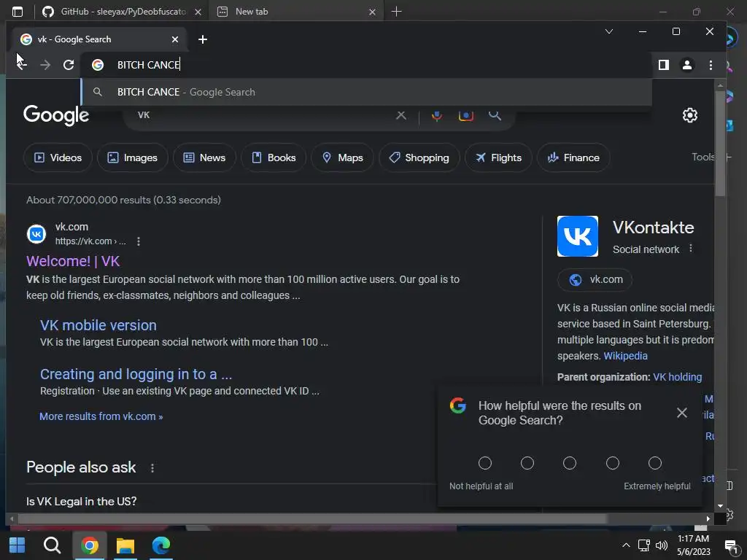Open the Chrome profile icon

[687, 65]
